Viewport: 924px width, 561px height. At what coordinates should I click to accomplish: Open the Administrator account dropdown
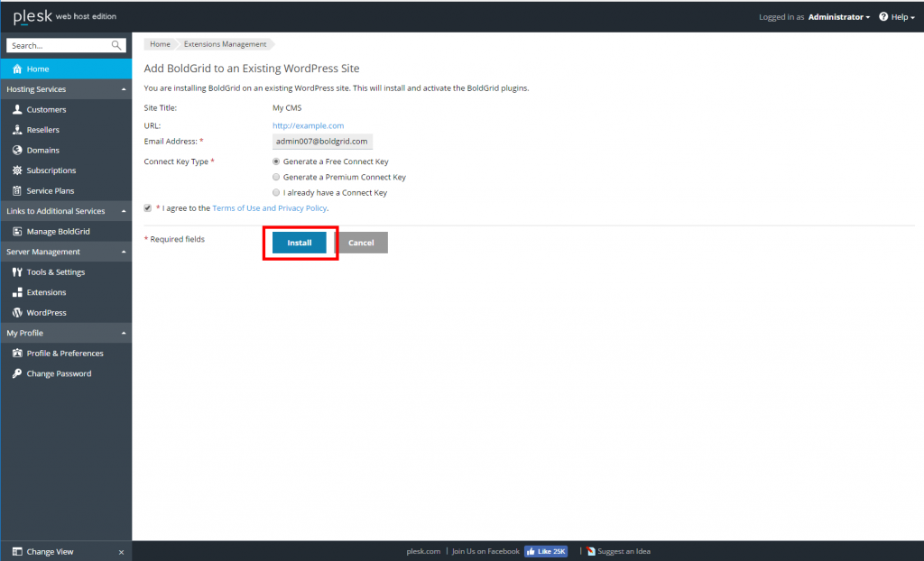pos(838,17)
